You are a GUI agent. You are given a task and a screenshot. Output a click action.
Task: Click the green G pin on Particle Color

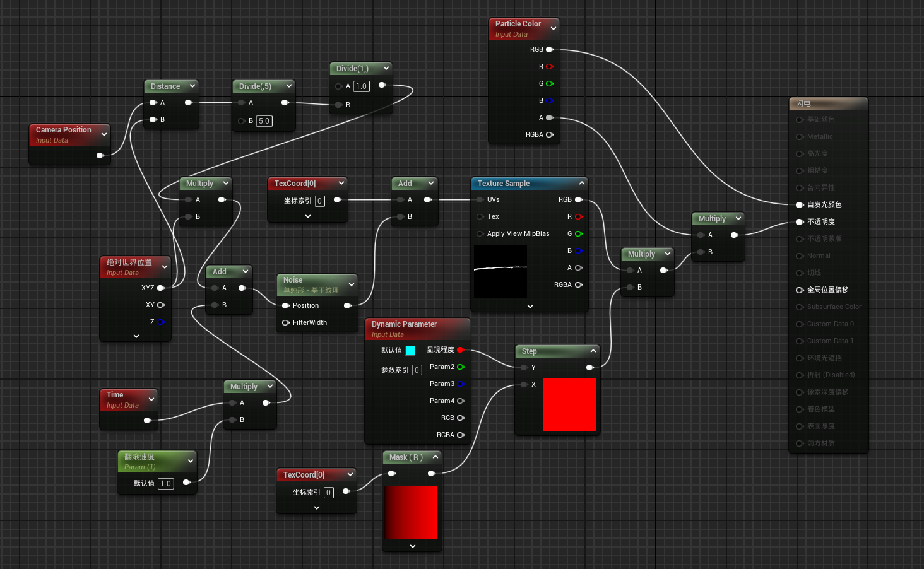tap(549, 83)
